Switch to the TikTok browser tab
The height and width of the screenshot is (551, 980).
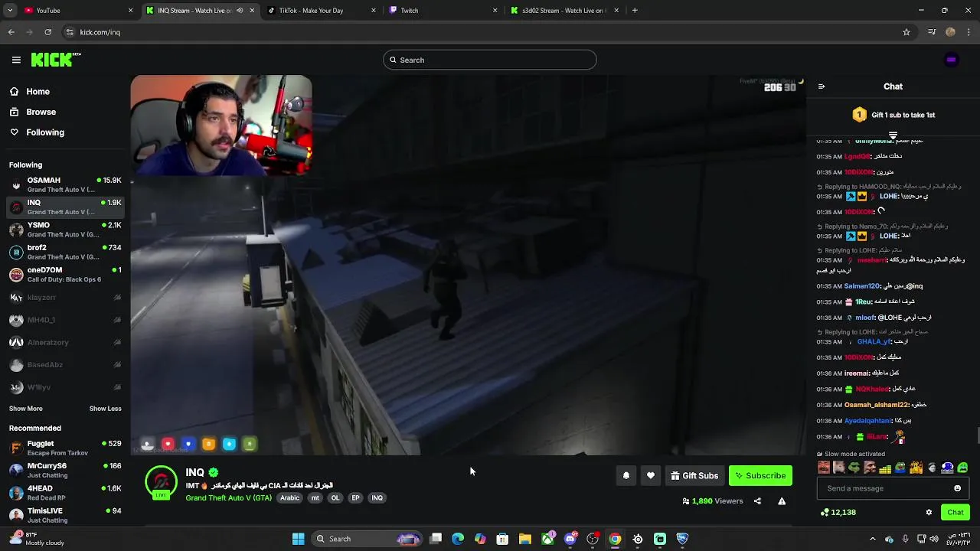point(322,10)
